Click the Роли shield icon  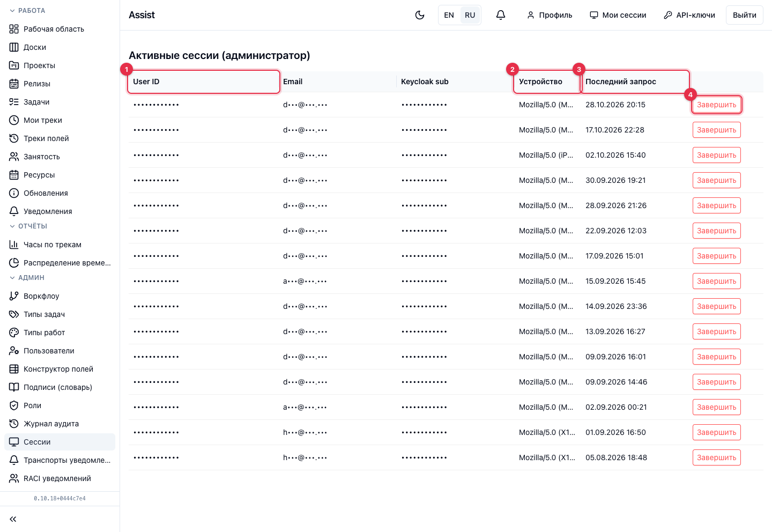14,405
